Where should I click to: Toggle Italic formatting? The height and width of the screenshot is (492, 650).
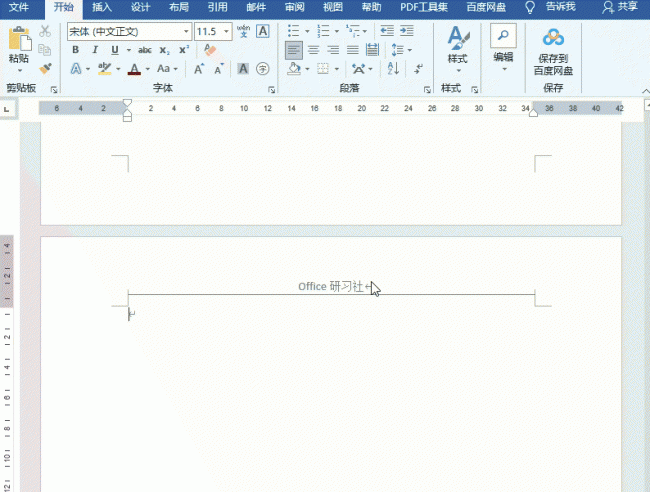[x=95, y=50]
